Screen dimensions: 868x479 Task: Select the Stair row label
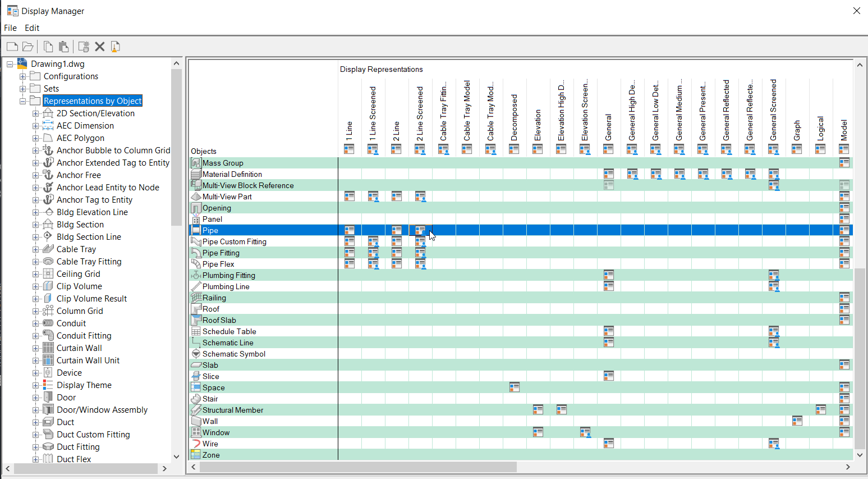210,399
